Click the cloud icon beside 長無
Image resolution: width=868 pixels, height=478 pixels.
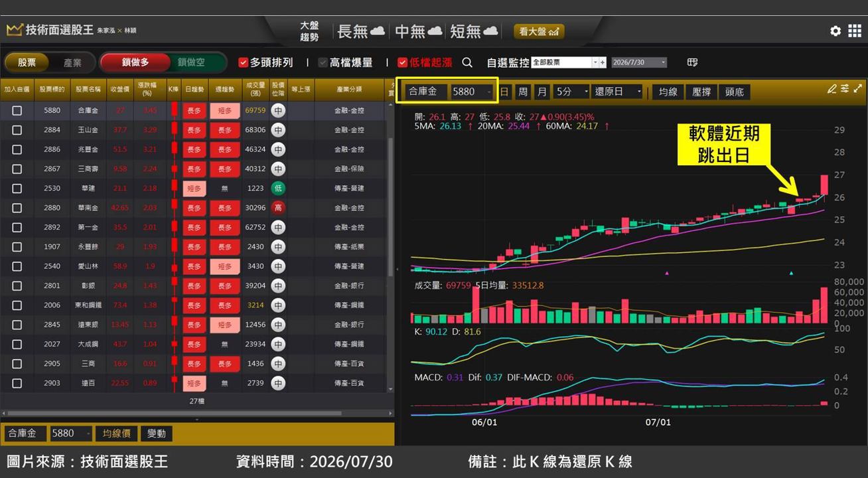[378, 31]
